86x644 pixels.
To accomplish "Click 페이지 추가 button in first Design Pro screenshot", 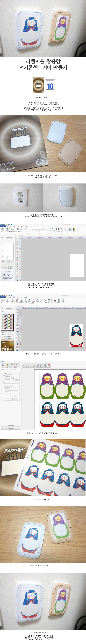I will click(4, 262).
